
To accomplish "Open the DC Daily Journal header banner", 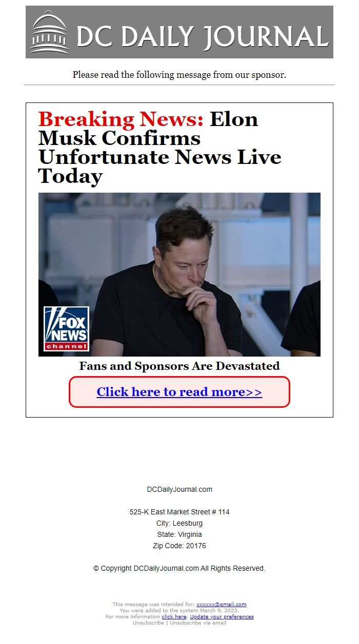I will tap(180, 32).
